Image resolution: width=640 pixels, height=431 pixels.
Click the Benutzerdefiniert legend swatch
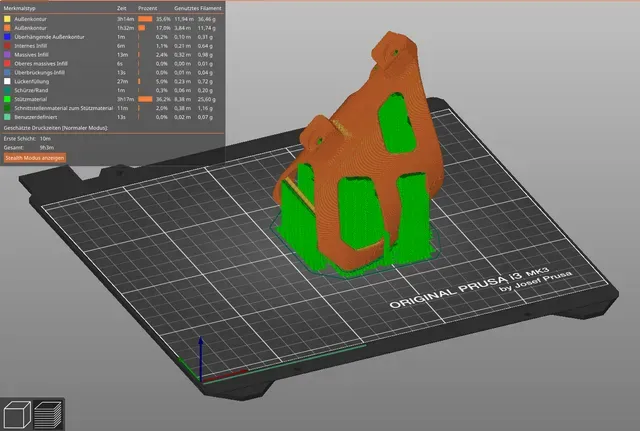(7, 117)
